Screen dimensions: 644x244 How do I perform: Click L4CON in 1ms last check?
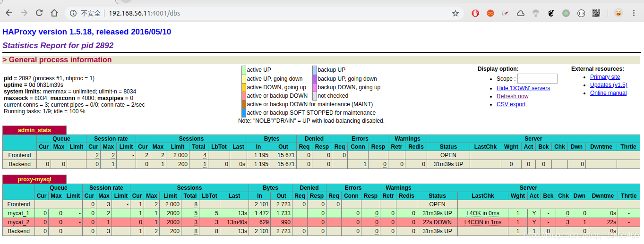[x=483, y=222]
